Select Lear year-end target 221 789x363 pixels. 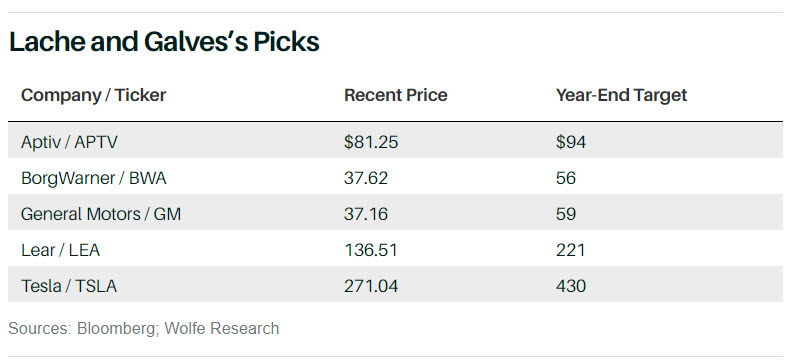570,250
